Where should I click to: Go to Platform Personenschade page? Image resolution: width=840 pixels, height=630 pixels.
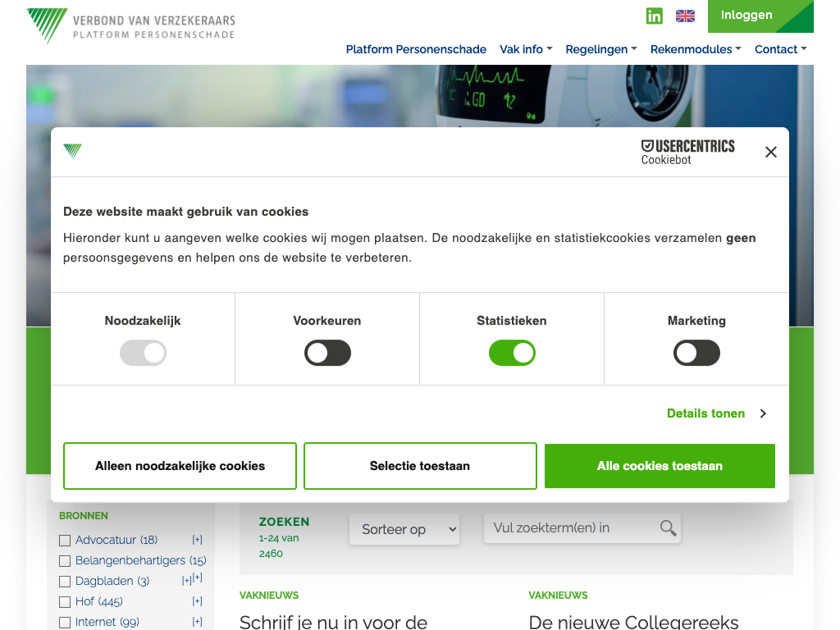[416, 49]
